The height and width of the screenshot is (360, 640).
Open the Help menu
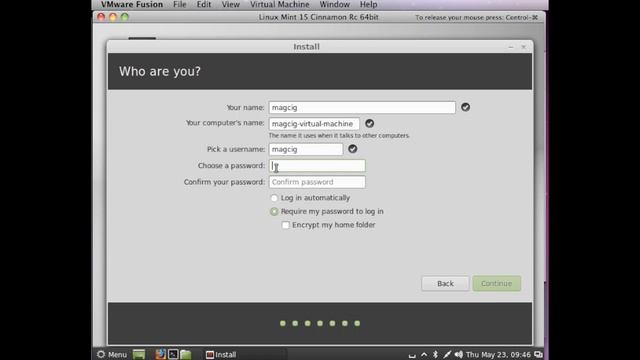[x=368, y=4]
